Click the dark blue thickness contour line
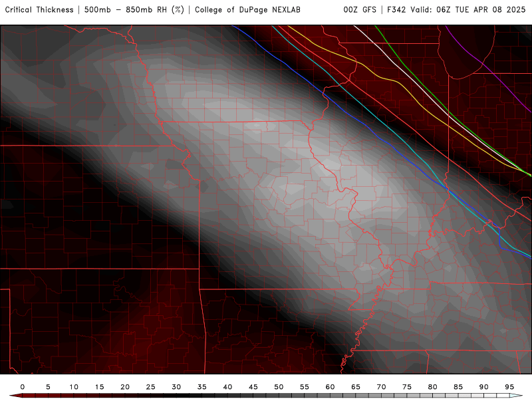 (x=369, y=127)
